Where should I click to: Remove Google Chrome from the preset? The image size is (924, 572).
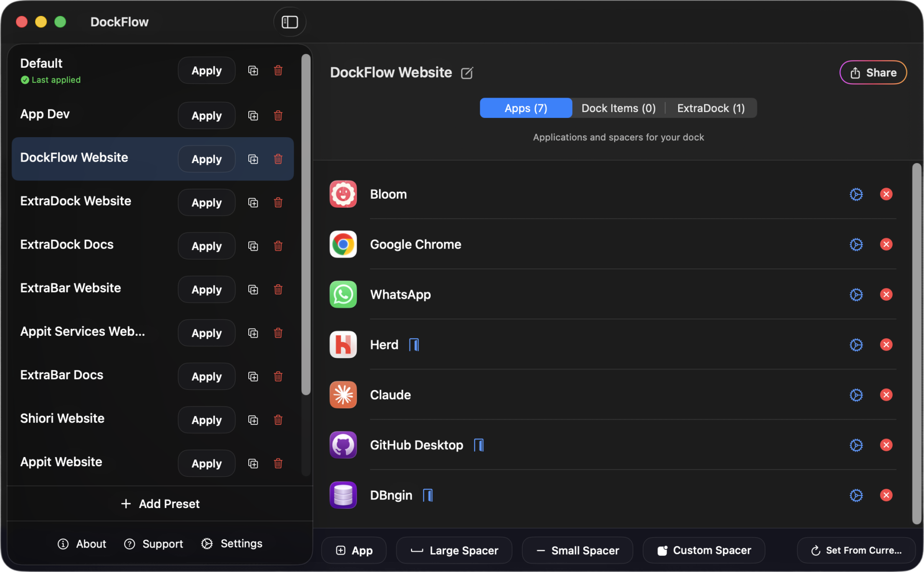(886, 244)
